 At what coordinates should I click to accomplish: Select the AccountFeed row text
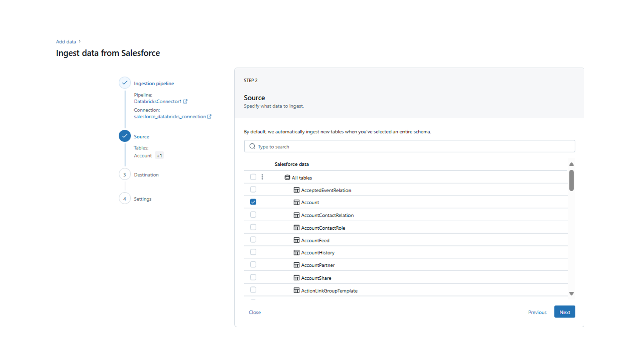pos(315,240)
